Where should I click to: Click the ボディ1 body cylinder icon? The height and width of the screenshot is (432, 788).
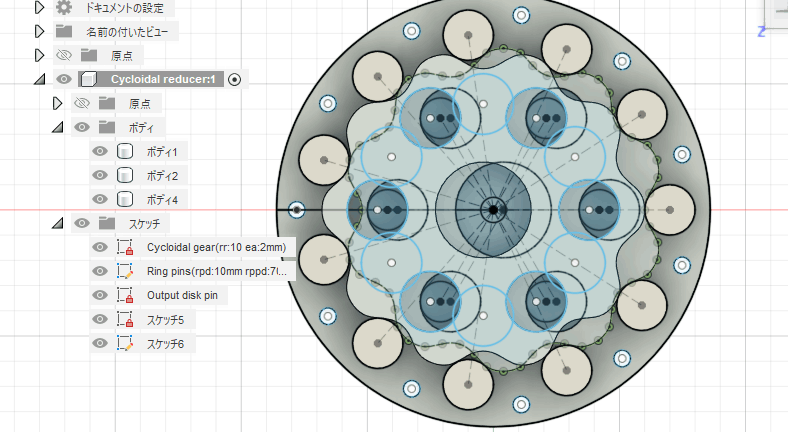[125, 151]
